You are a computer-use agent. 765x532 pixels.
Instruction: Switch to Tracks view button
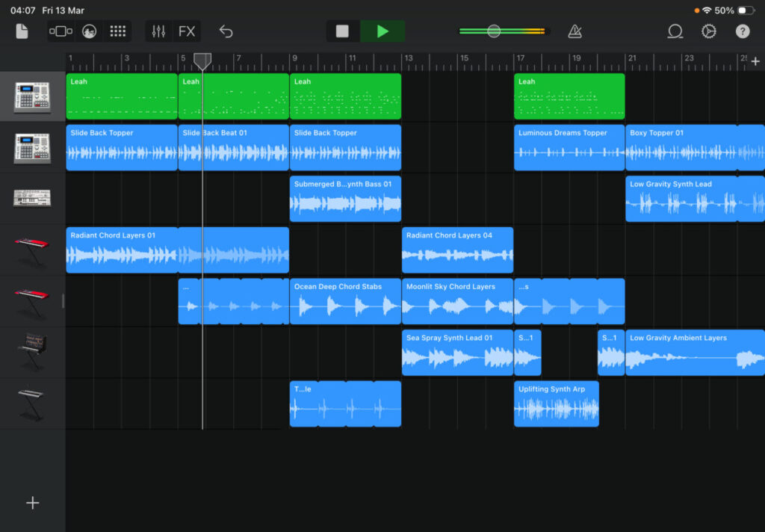pyautogui.click(x=61, y=31)
